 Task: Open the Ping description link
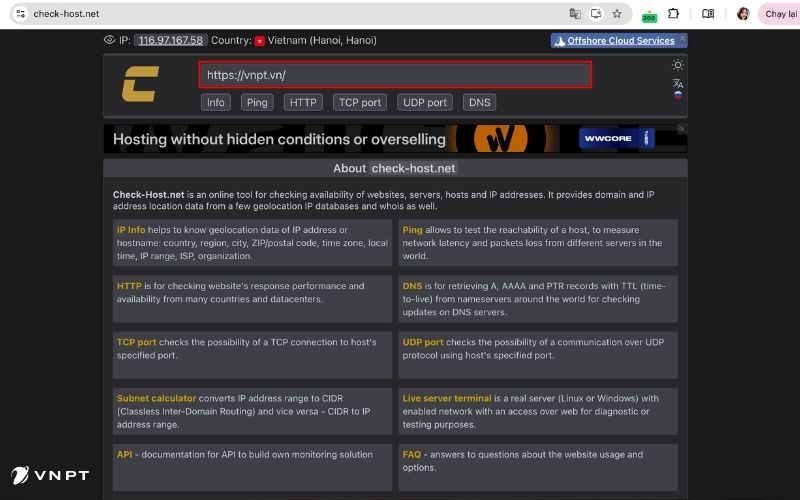click(412, 230)
